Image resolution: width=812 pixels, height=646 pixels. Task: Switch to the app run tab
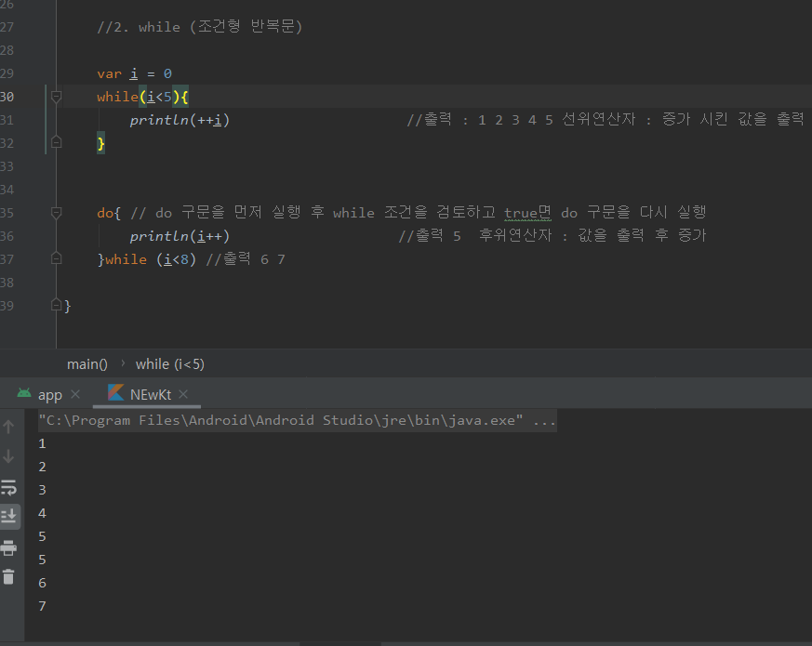pyautogui.click(x=49, y=395)
